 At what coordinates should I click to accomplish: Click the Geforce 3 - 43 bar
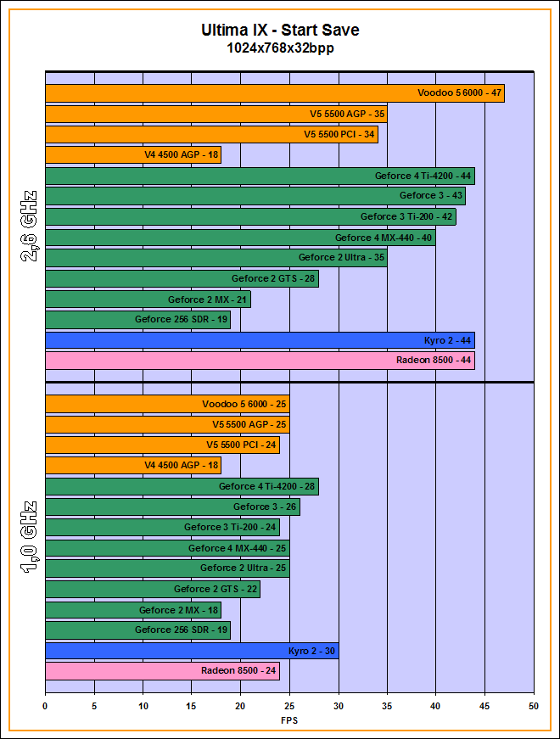(255, 196)
